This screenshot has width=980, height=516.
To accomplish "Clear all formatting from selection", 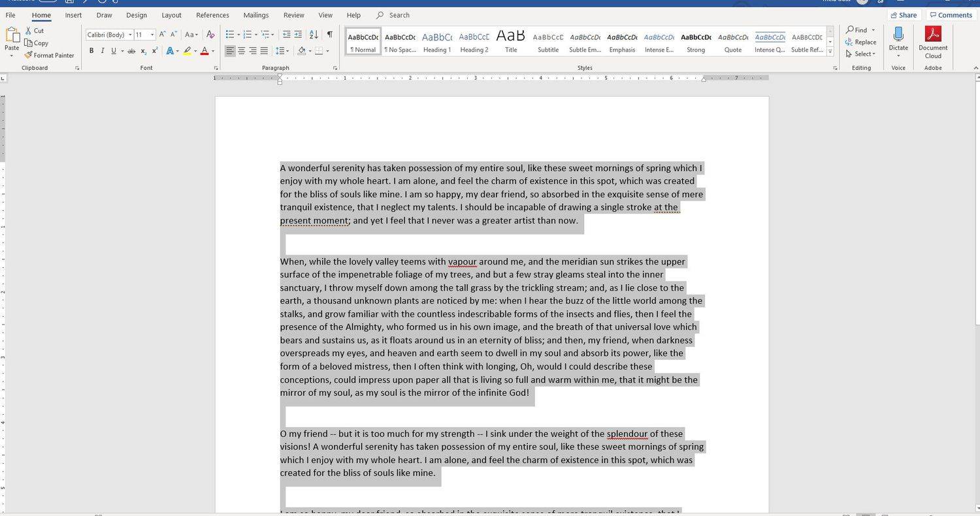I will (x=210, y=35).
